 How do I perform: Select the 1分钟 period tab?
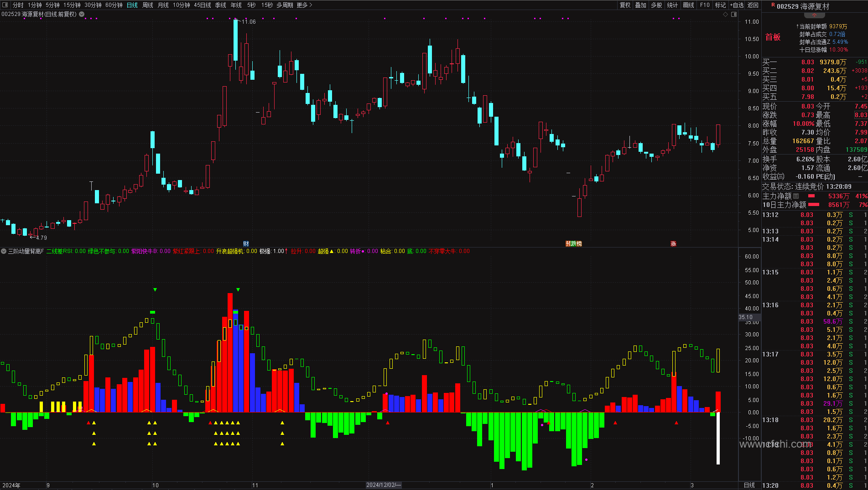(35, 5)
